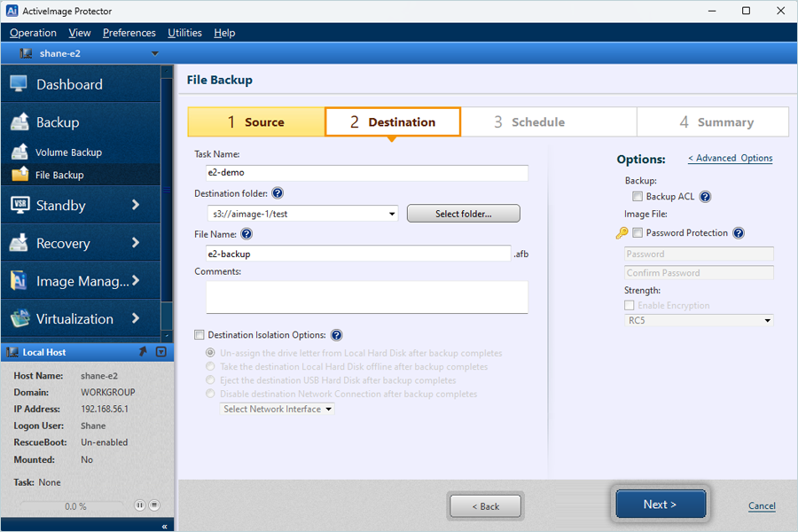Screen dimensions: 798x532
Task: Click the Dashboard monitor icon
Action: [x=19, y=84]
